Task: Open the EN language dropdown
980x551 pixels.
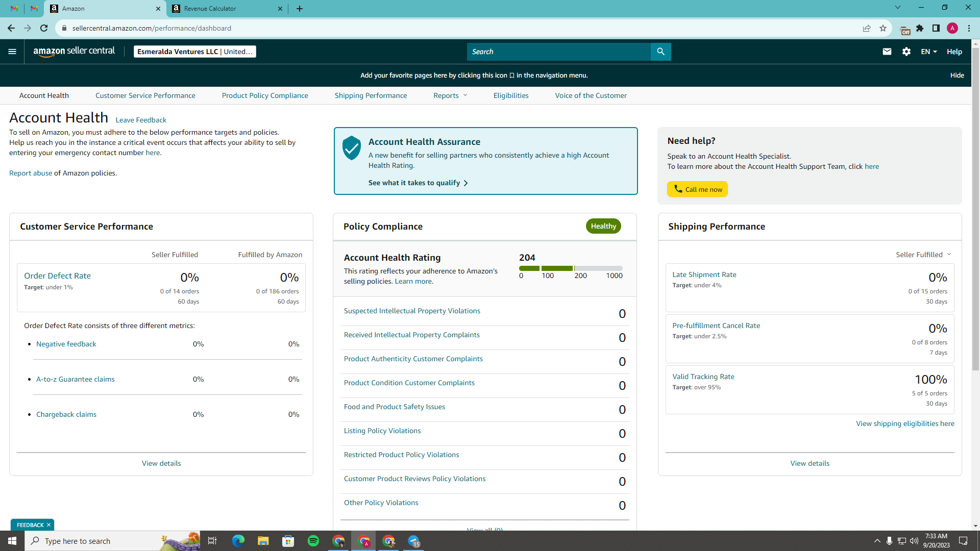Action: tap(929, 52)
